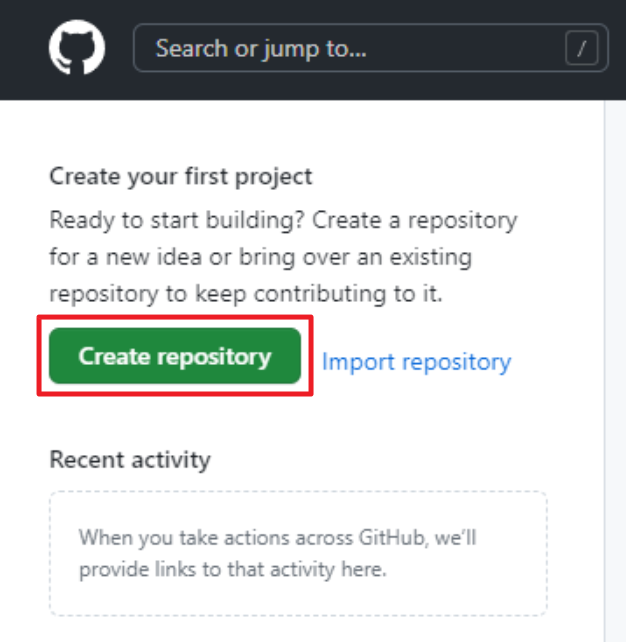Click white area above 'Create your first project'
The image size is (626, 642).
click(x=300, y=130)
